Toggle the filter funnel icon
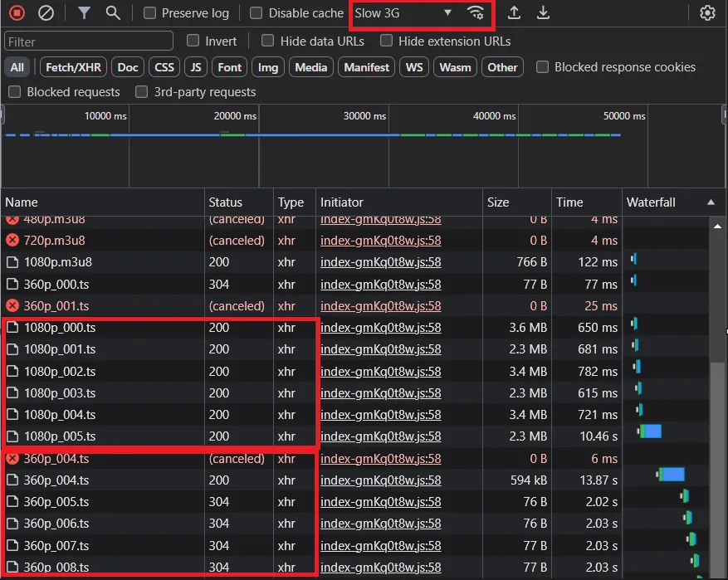Viewport: 728px width, 580px height. 84,13
